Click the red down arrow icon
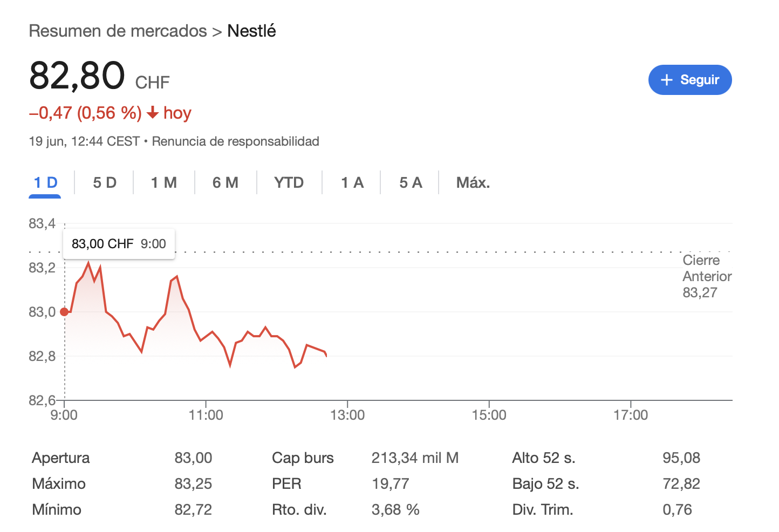This screenshot has width=779, height=532. [153, 113]
